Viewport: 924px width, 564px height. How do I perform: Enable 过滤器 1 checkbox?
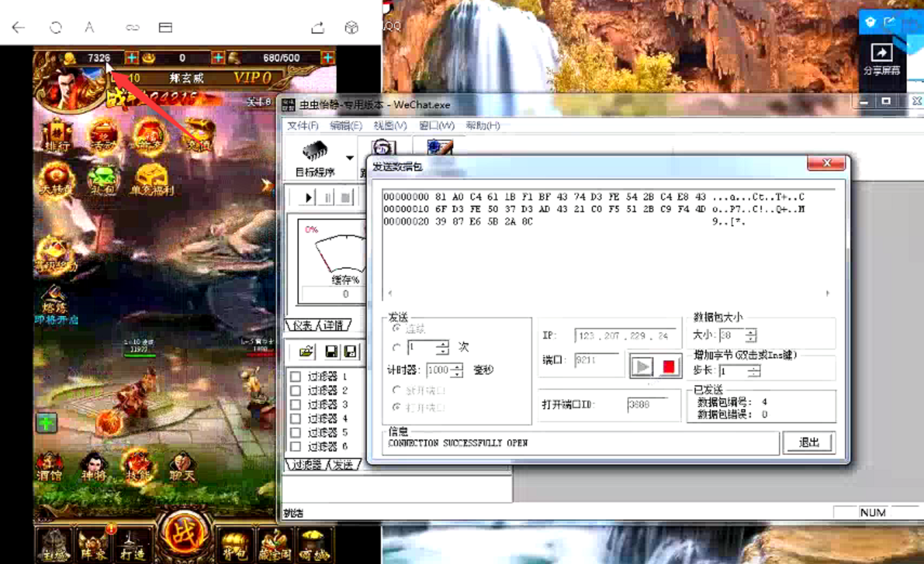coord(295,376)
